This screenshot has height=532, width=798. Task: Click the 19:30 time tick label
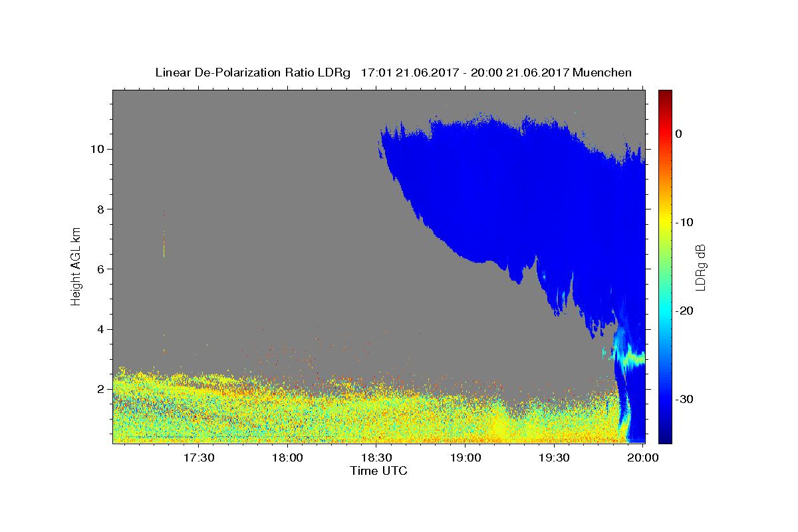tap(554, 458)
